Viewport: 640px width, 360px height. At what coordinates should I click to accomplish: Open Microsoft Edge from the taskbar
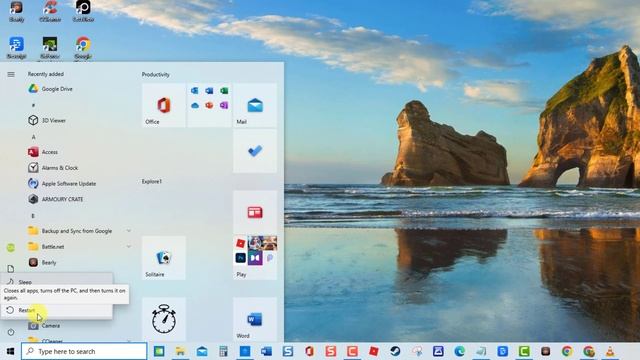(460, 351)
